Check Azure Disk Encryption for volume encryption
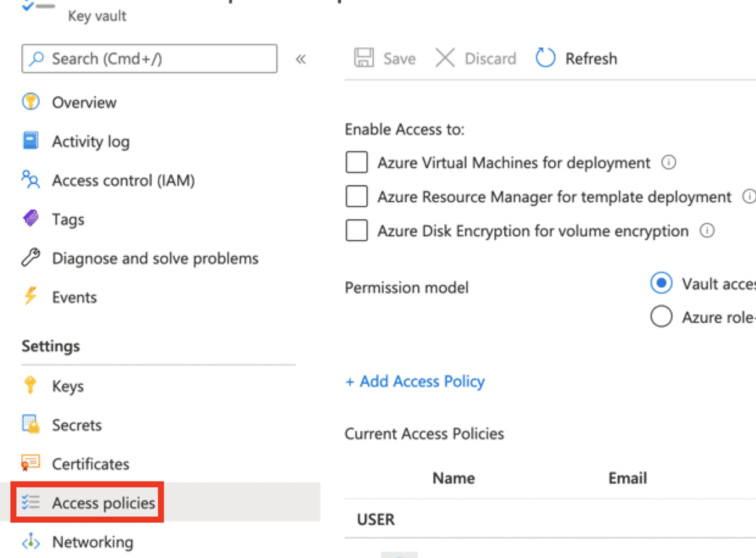The height and width of the screenshot is (558, 756). (356, 230)
